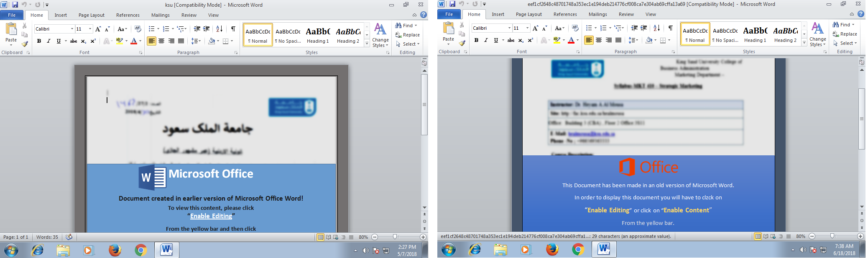Screen dimensions: 868x258
Task: Click Bullets list icon in left window
Action: point(151,29)
